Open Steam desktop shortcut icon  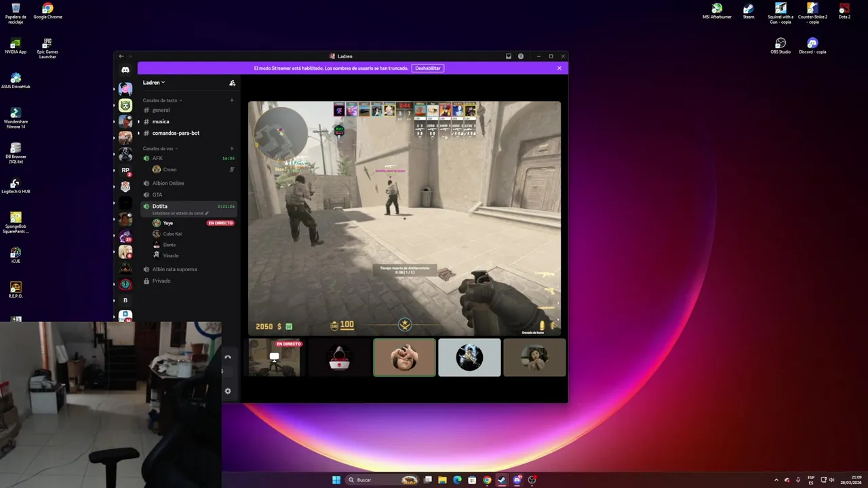pos(749,12)
